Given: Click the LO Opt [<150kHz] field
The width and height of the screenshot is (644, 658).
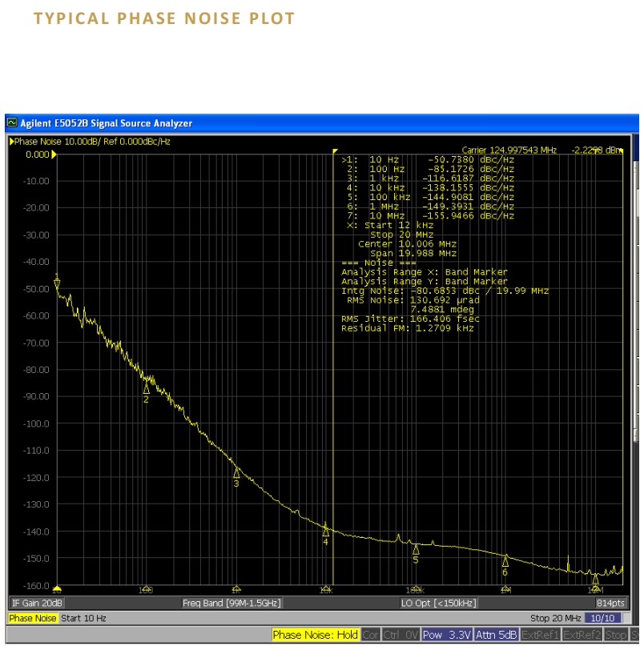Looking at the screenshot, I should click(439, 603).
